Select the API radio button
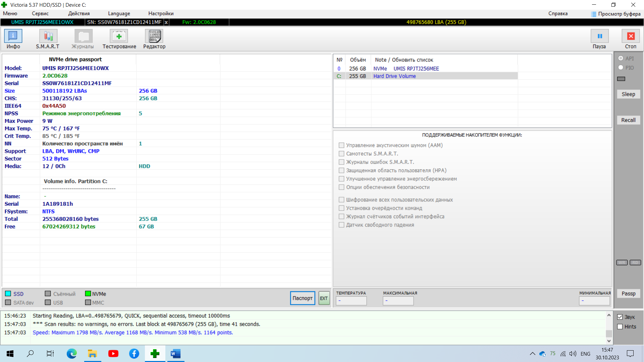Viewport: 644px width, 362px height. (621, 58)
